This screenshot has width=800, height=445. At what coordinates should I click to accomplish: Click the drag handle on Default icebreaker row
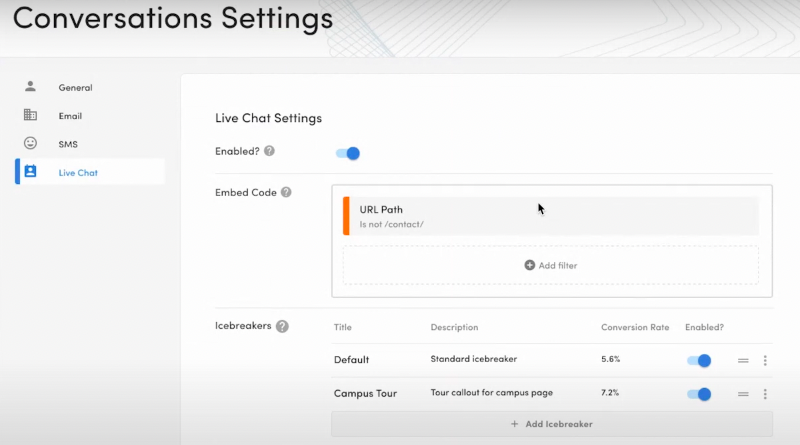tap(743, 360)
